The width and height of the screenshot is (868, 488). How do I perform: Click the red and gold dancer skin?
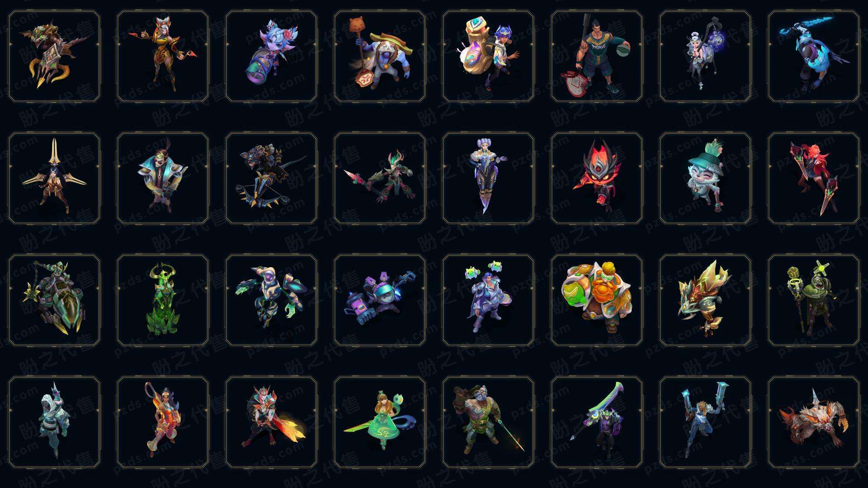tap(163, 56)
